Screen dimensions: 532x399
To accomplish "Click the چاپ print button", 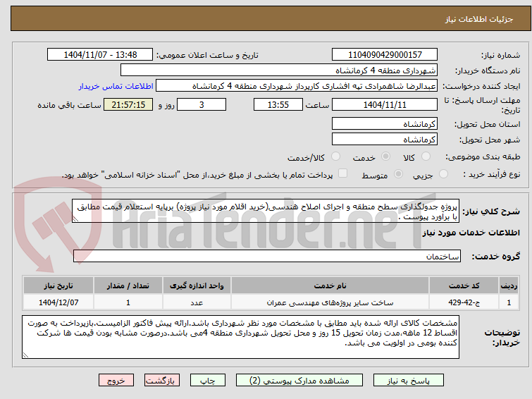I will click(x=208, y=381).
